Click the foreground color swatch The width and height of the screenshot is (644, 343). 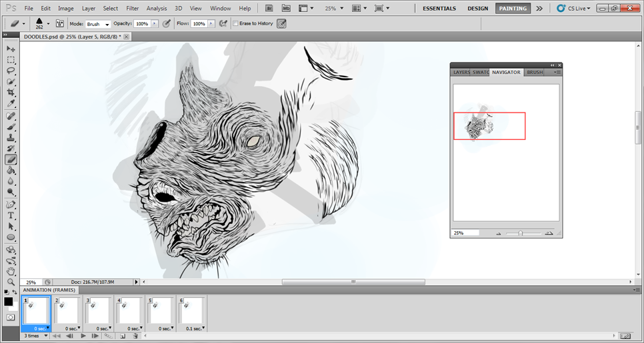coord(8,302)
